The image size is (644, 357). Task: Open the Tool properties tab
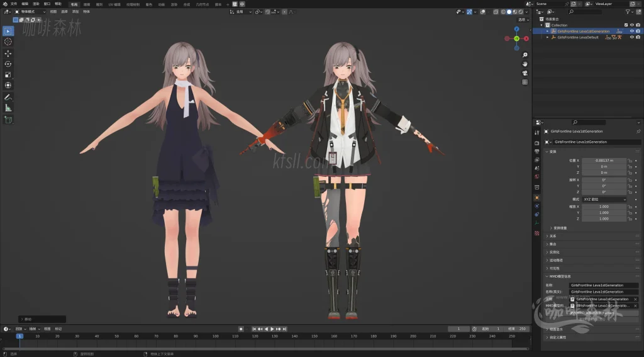click(x=537, y=132)
